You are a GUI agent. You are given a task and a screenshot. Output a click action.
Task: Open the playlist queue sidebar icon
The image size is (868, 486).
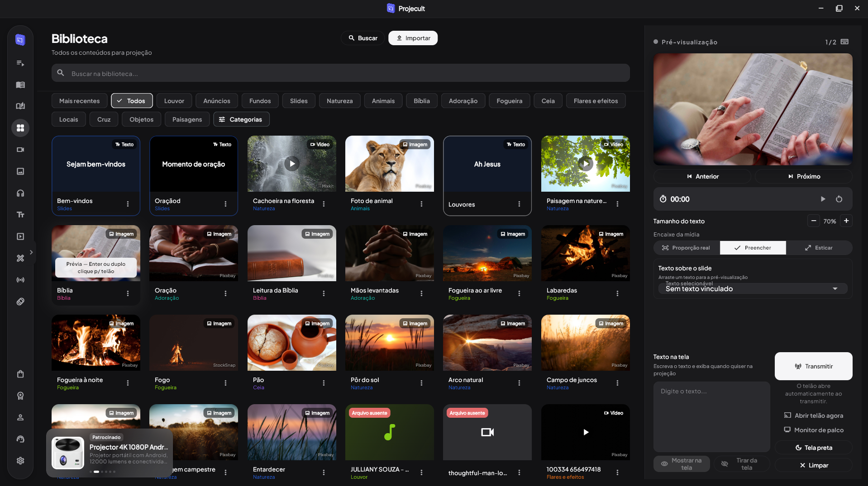(x=20, y=63)
